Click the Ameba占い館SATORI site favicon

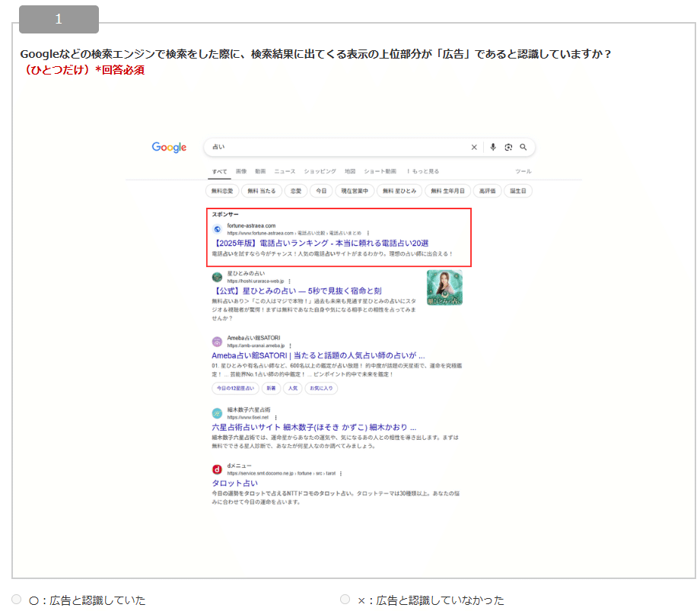(217, 342)
